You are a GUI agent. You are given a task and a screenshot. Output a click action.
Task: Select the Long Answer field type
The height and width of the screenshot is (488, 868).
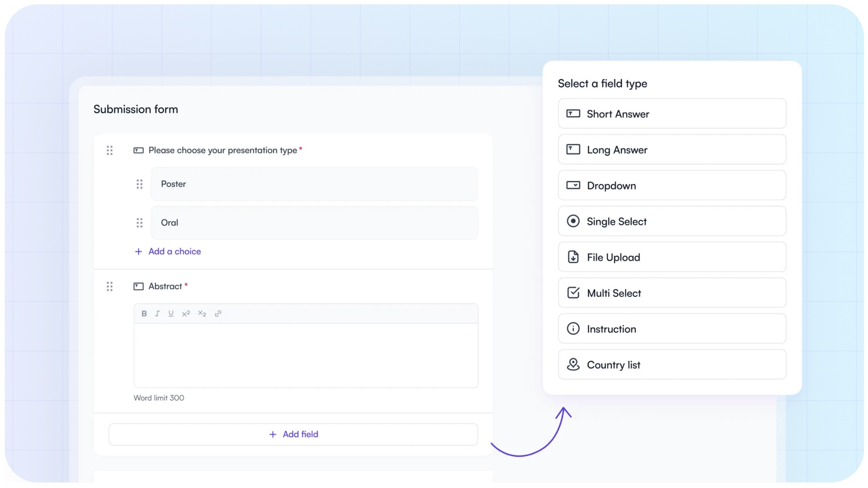point(671,150)
